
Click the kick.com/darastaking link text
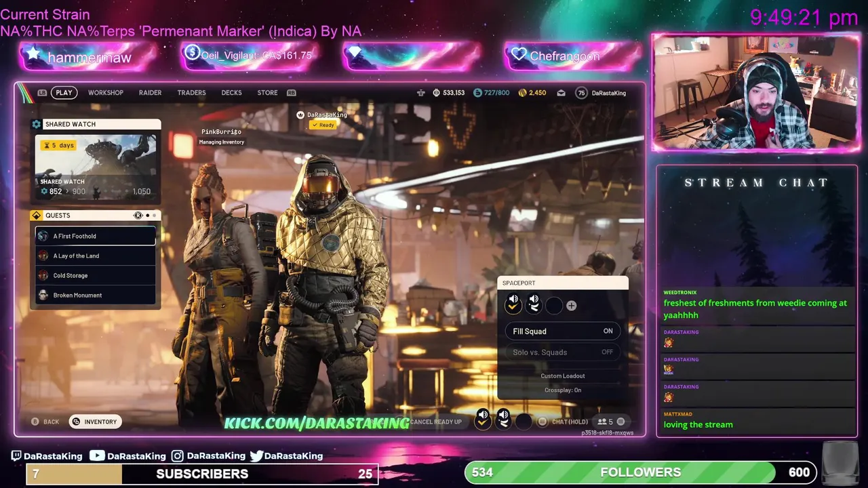pyautogui.click(x=317, y=424)
